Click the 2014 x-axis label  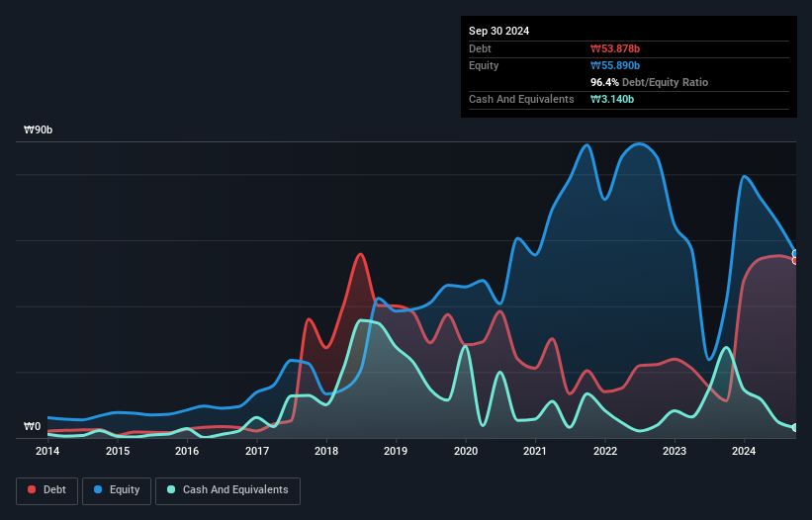tap(47, 451)
